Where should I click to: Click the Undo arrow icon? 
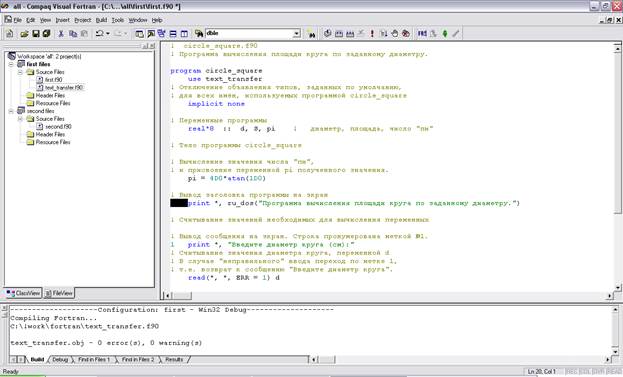[x=99, y=34]
